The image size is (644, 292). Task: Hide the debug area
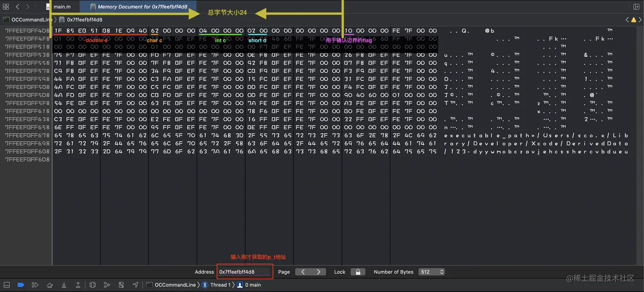pos(6,285)
